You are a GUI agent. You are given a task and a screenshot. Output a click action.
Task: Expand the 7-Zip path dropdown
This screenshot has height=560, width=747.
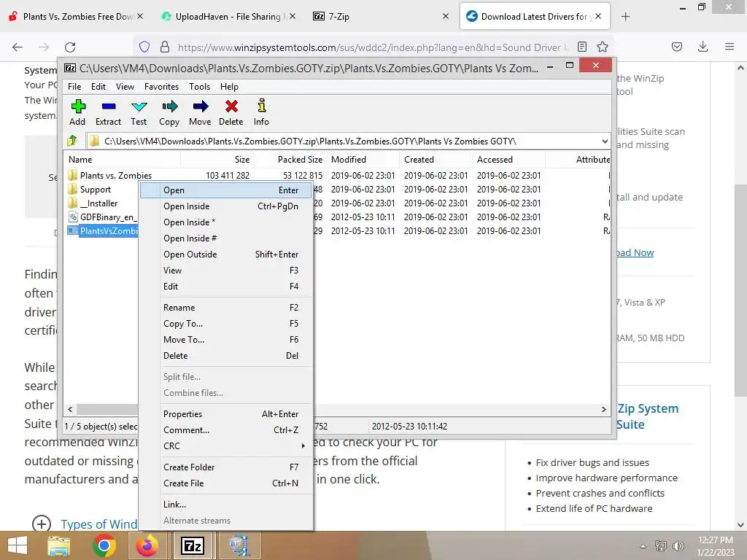coord(605,141)
